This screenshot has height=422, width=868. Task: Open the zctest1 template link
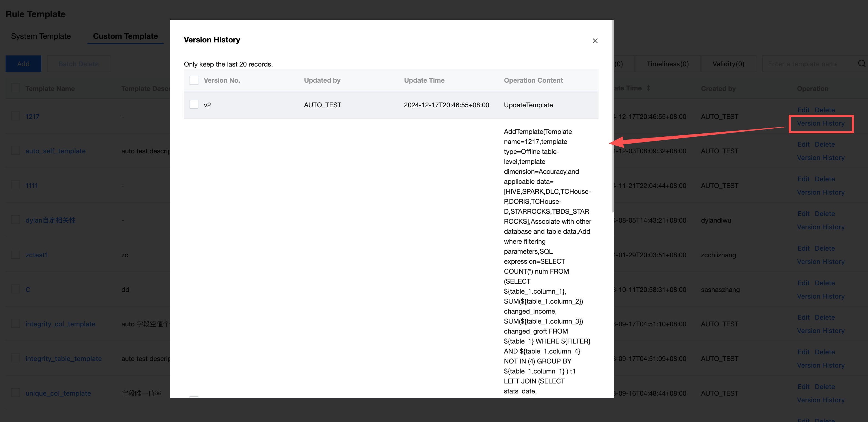coord(36,255)
